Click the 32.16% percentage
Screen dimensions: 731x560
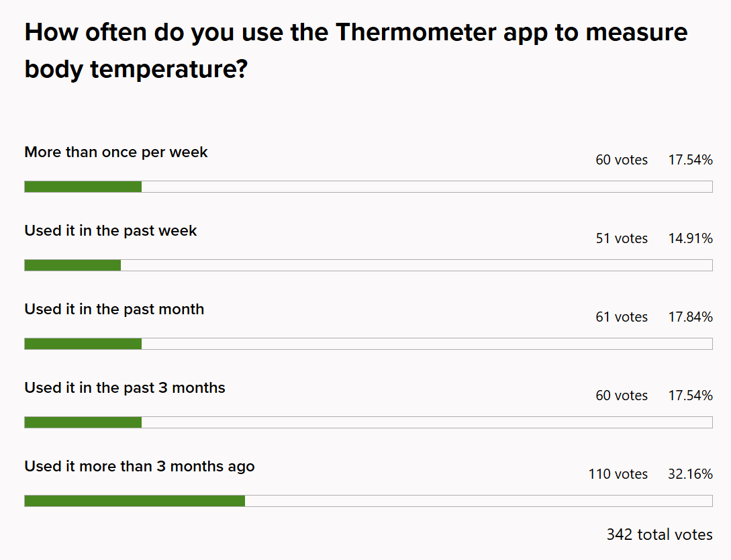coord(690,475)
